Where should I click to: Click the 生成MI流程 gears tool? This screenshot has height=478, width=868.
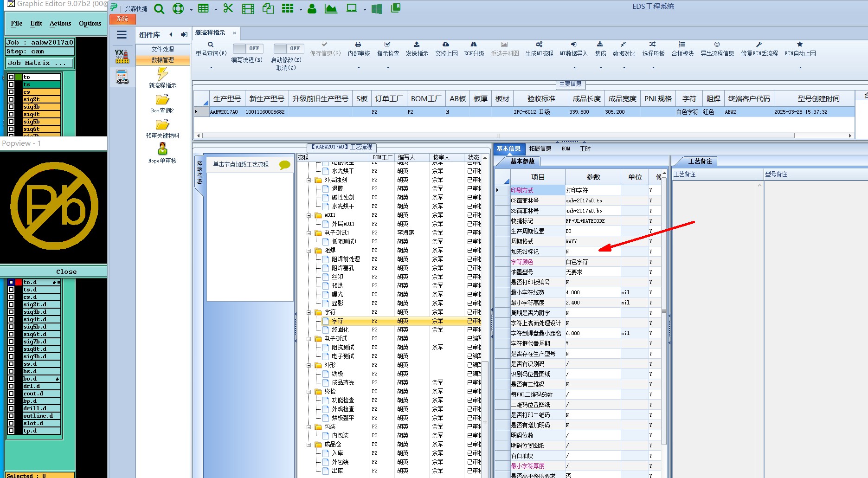(x=539, y=49)
